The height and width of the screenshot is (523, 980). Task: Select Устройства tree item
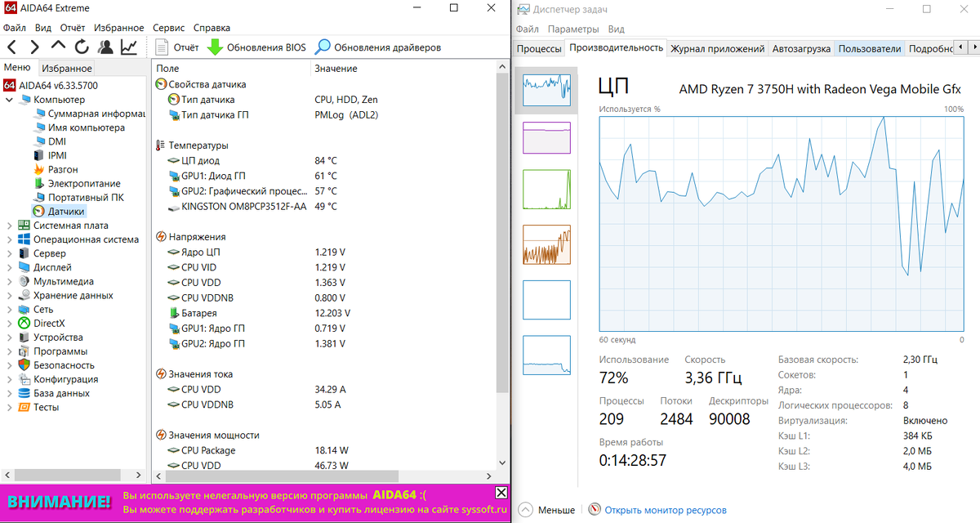(50, 337)
